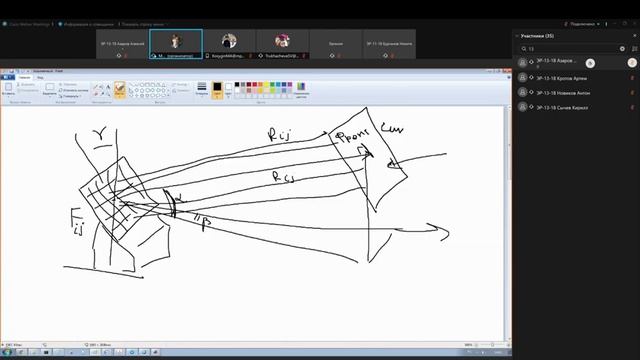Select ЭР-13-18 Кропов Артем name
The image size is (640, 360).
tap(562, 78)
